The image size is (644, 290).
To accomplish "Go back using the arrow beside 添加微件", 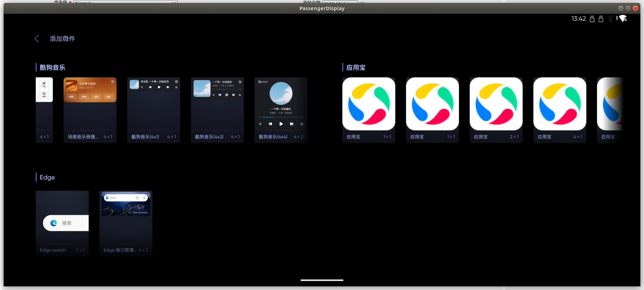I will pos(37,38).
